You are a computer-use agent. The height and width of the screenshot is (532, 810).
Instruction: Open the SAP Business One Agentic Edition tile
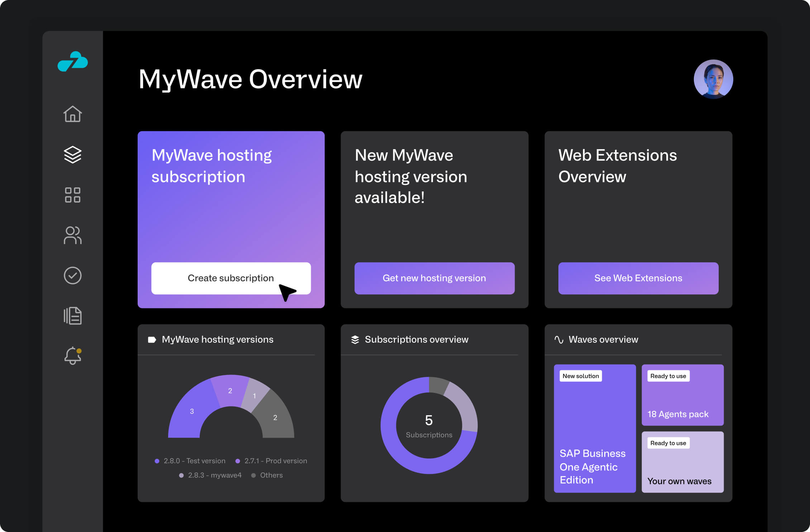(595, 428)
